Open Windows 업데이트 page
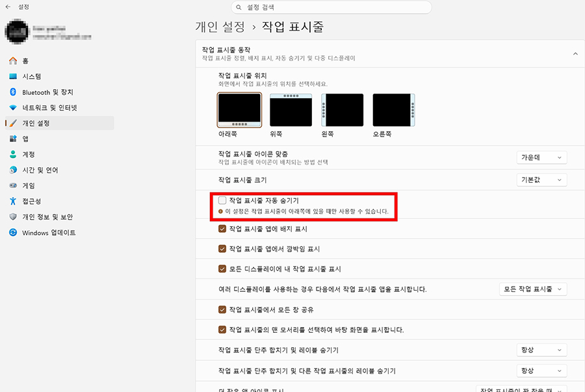Viewport: 585px width, 392px height. [60, 232]
